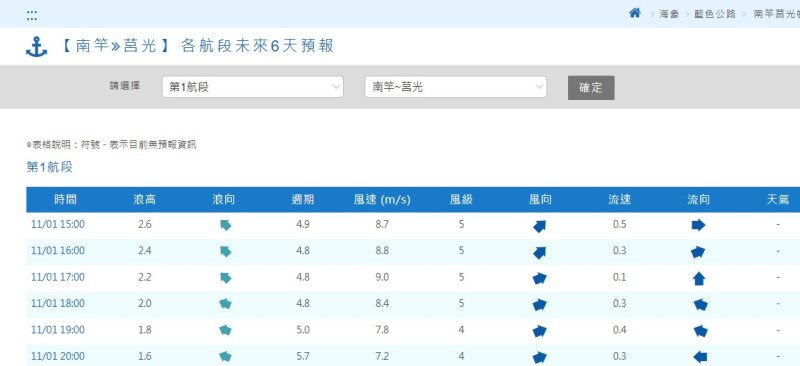Open the 南竿~莒光 route dropdown
Viewport: 800px width, 366px height.
point(456,87)
